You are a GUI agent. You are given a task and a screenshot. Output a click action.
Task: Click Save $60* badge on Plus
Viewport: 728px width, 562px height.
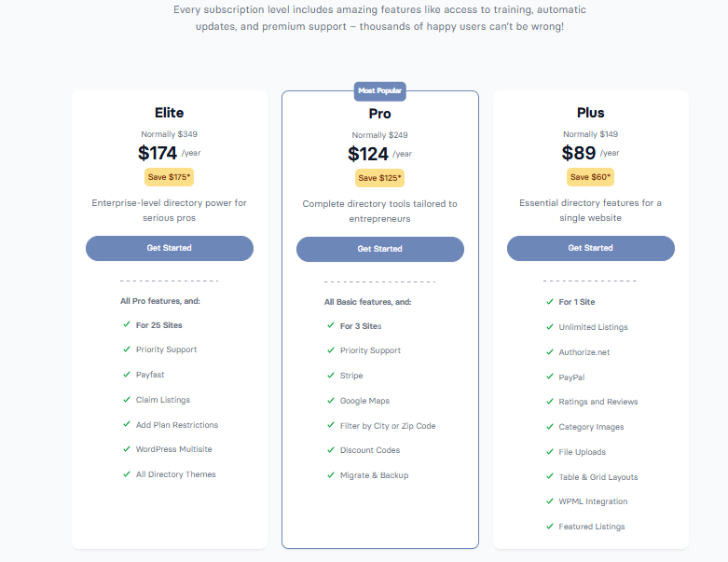tap(590, 176)
